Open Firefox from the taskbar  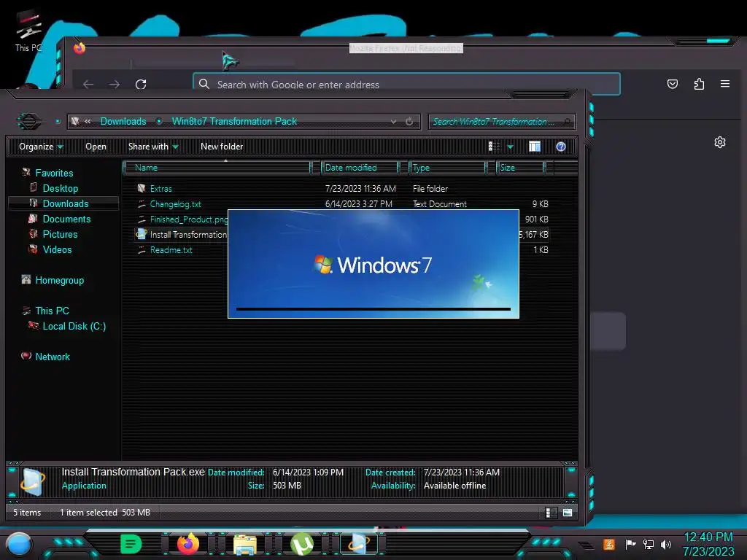(x=187, y=544)
